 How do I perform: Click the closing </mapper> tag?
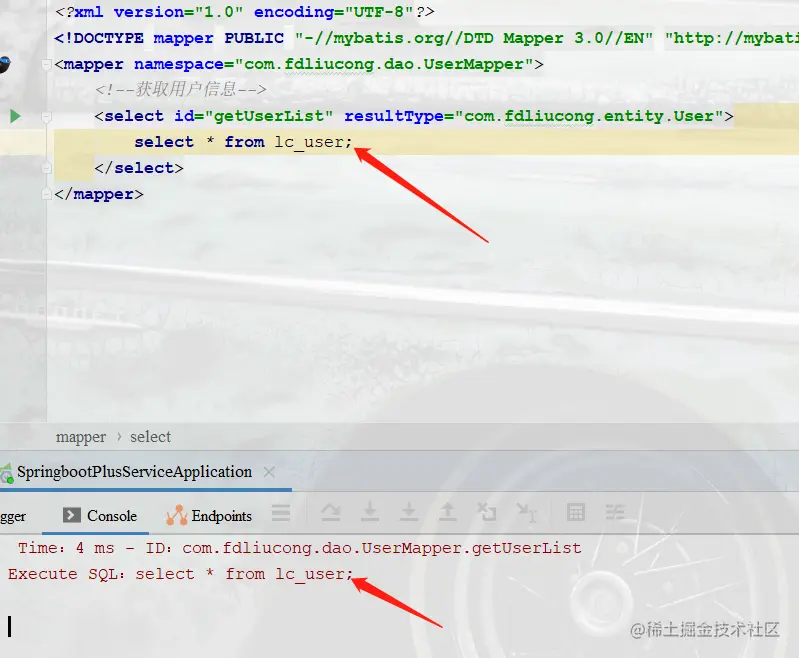click(99, 194)
